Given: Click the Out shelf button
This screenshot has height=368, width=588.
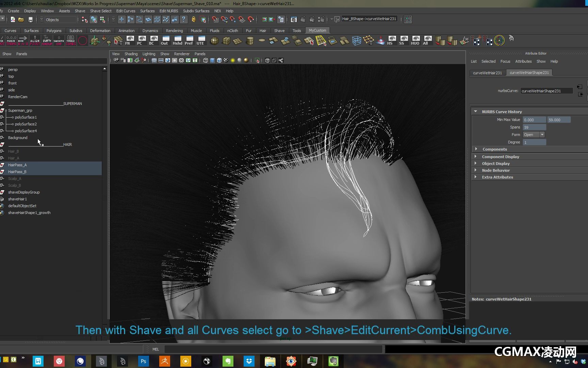Looking at the screenshot, I should click(x=166, y=41).
